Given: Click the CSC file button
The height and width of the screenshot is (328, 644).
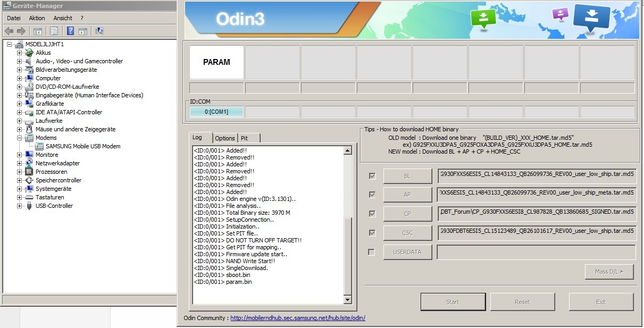Looking at the screenshot, I should pyautogui.click(x=407, y=233).
